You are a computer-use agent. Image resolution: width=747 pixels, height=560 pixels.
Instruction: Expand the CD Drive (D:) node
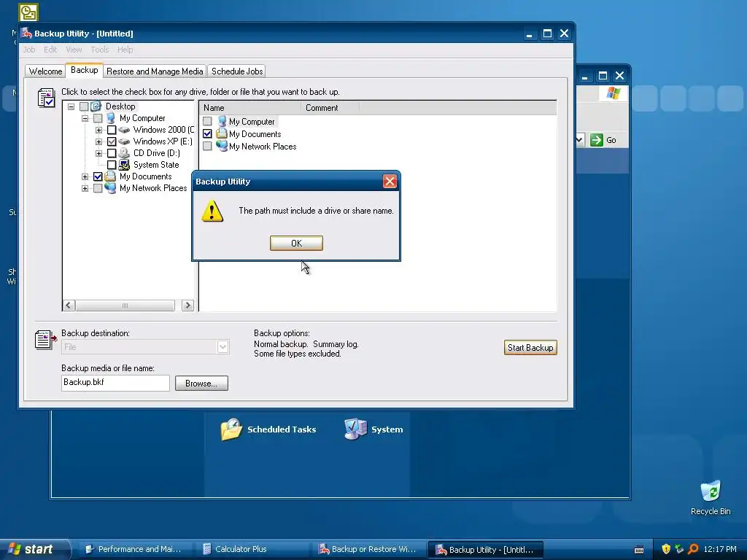pyautogui.click(x=98, y=153)
